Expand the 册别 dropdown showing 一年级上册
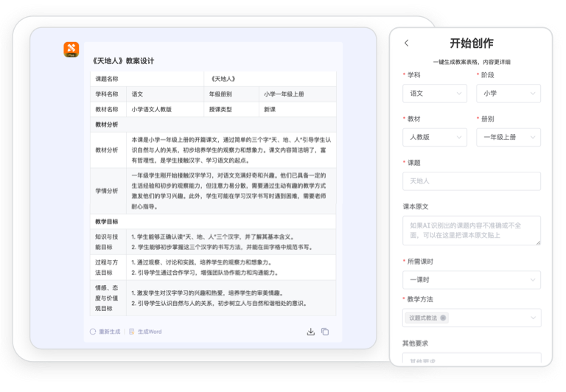Image resolution: width=566 pixels, height=392 pixels. coord(509,137)
